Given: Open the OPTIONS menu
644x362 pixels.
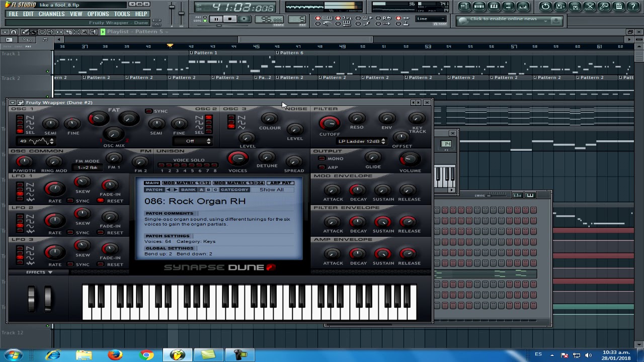Looking at the screenshot, I should tap(98, 14).
